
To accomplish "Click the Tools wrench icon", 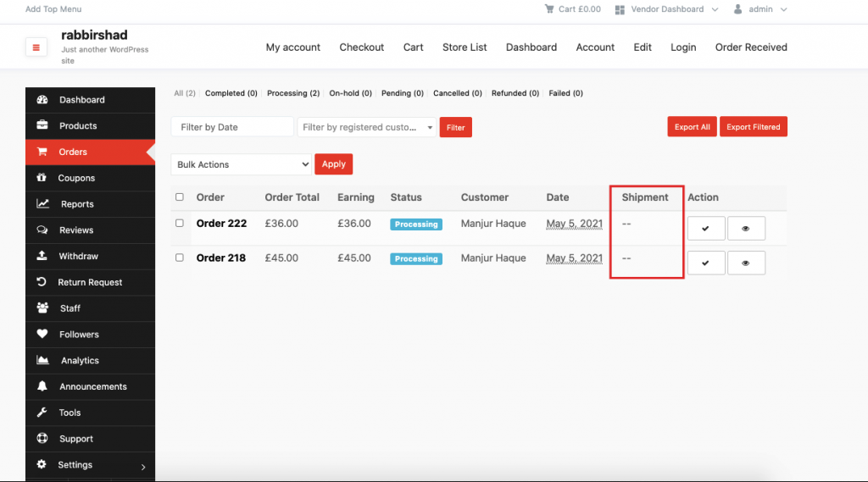I will (42, 413).
